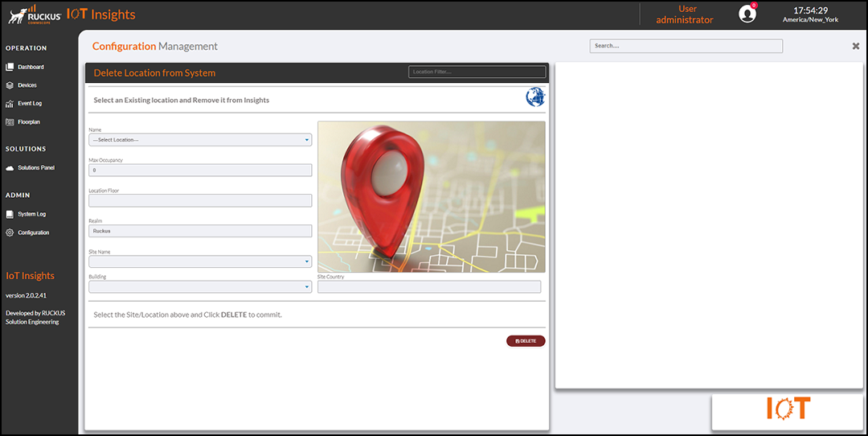Click 'Select an Existing location' instruction text
This screenshot has height=436, width=868.
(x=181, y=101)
